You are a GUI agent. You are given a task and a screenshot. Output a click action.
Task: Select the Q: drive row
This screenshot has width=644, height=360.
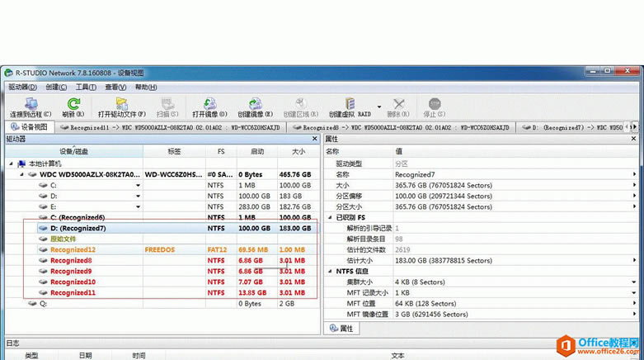coord(162,304)
